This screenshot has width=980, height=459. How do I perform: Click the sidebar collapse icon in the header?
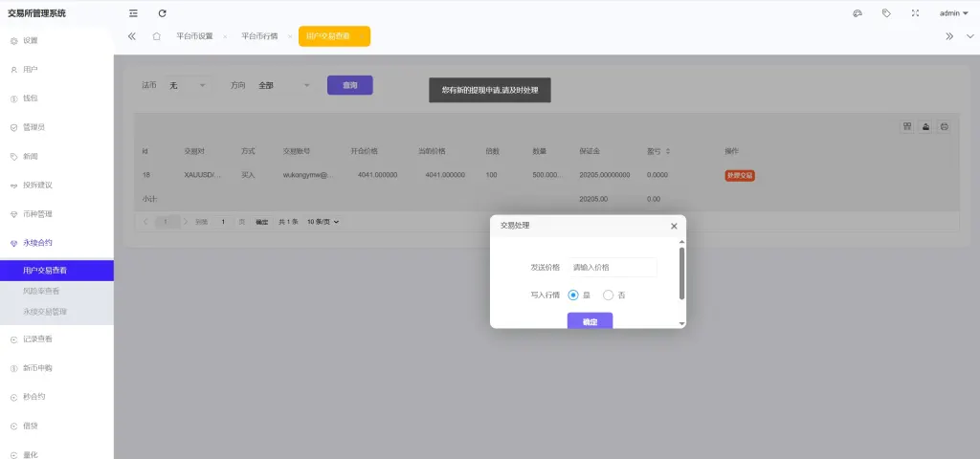(x=133, y=13)
